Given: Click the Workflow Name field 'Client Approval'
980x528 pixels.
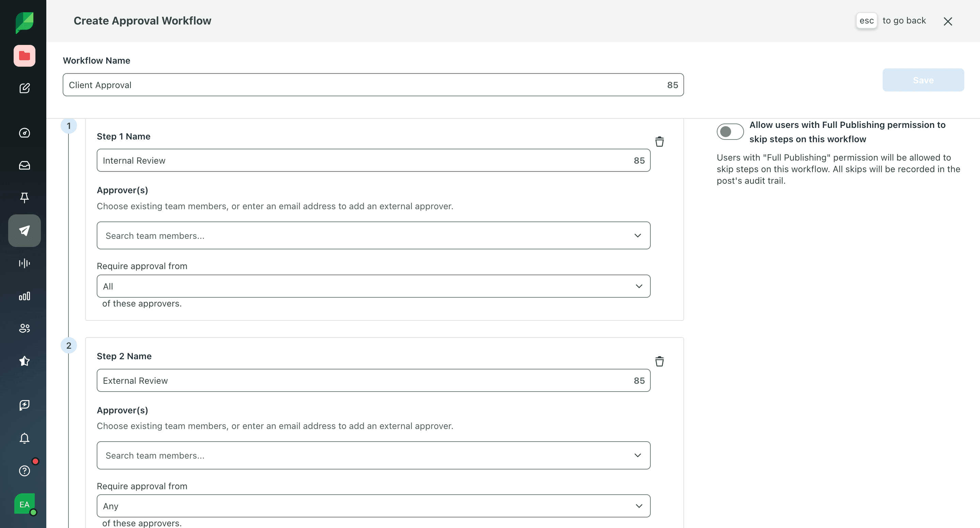Looking at the screenshot, I should click(x=373, y=85).
